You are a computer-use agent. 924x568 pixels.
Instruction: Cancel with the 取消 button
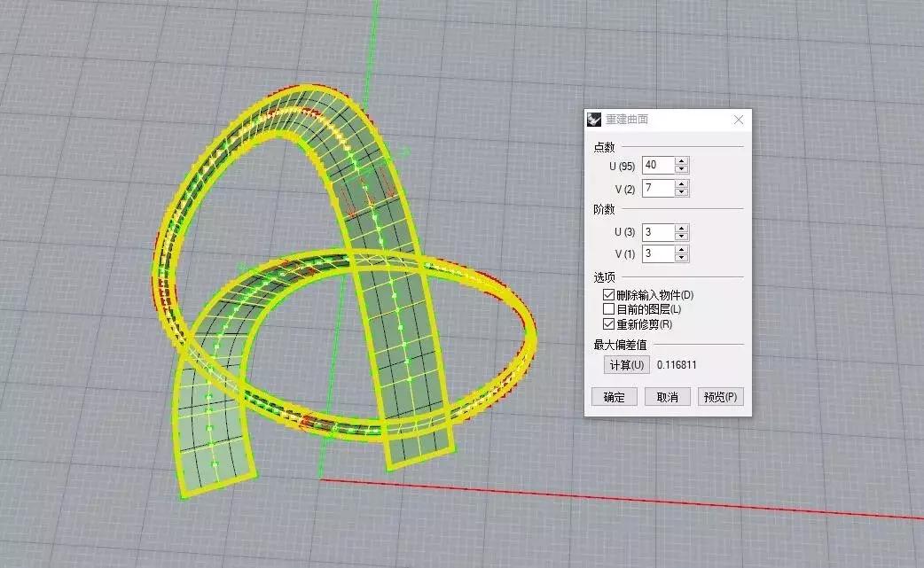coord(667,397)
